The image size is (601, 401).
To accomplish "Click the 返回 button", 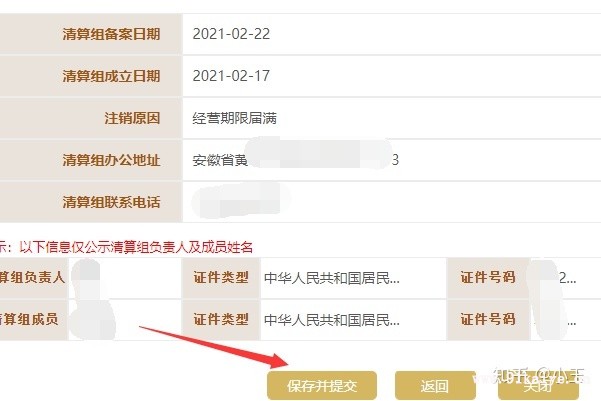I will 435,385.
